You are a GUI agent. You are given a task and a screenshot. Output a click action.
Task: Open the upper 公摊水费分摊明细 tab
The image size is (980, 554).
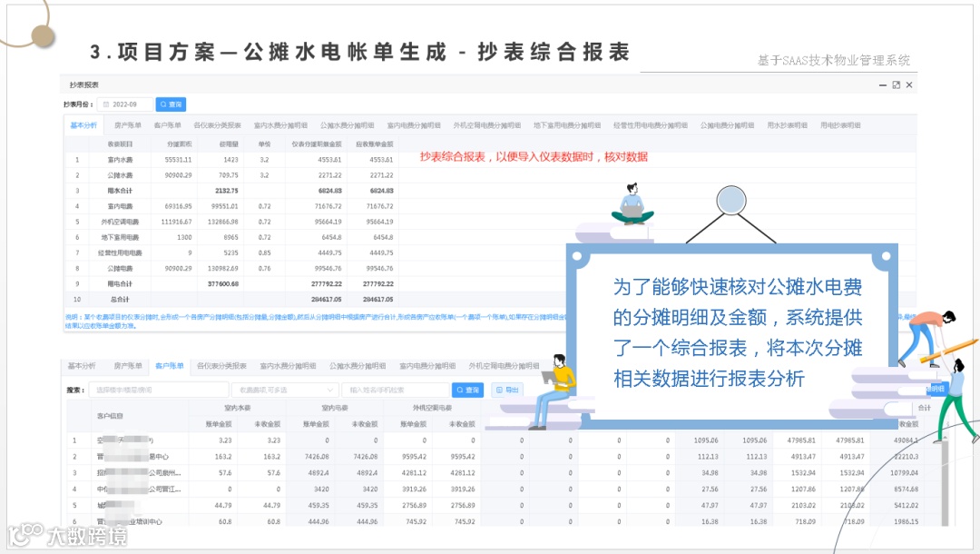point(348,125)
